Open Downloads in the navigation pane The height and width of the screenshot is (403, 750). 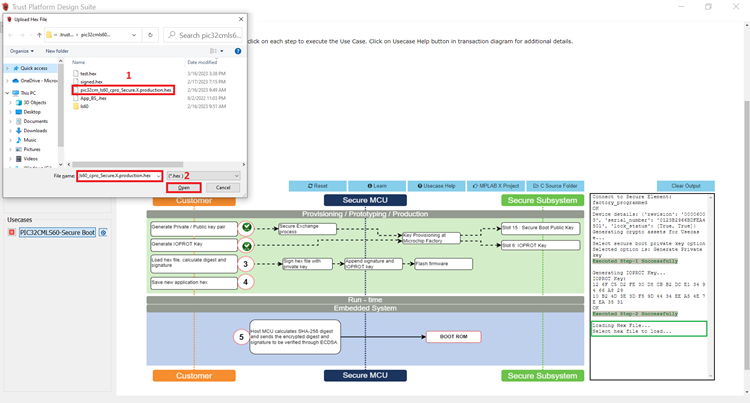tap(35, 131)
